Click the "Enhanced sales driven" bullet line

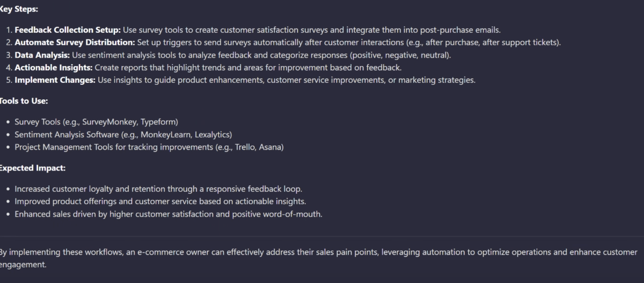pos(168,214)
